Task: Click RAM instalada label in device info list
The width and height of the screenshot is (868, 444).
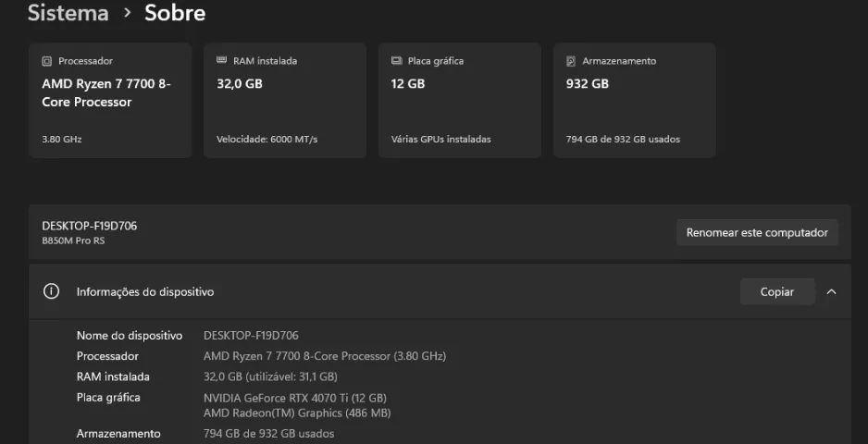Action: 113,377
